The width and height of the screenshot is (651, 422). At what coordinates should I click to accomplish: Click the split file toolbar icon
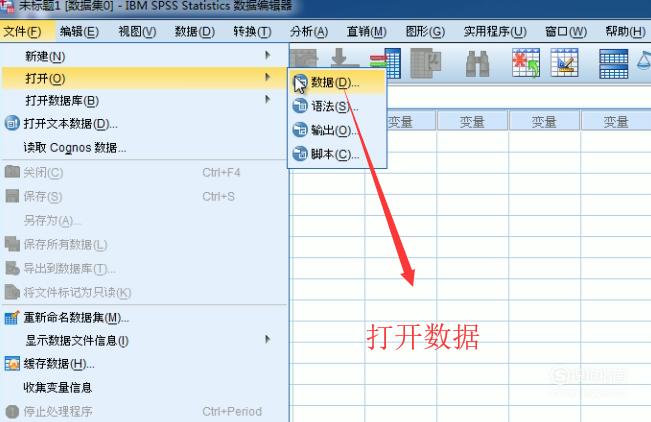point(613,64)
